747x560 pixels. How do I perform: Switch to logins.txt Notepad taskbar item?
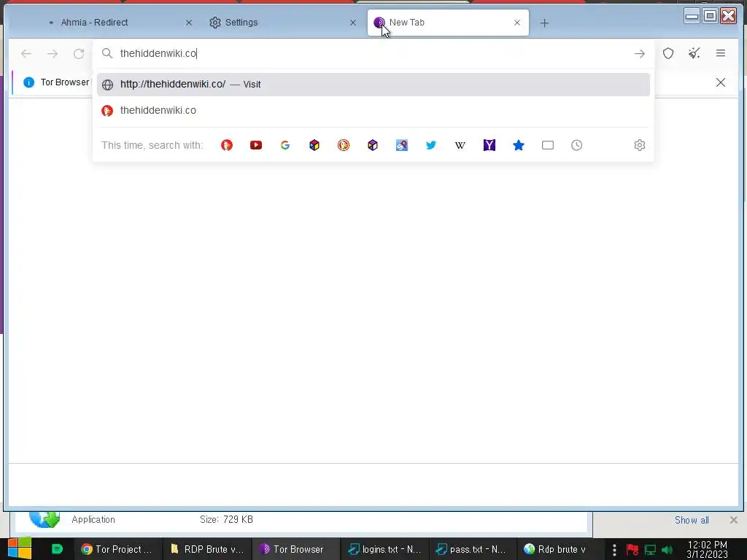coord(385,549)
